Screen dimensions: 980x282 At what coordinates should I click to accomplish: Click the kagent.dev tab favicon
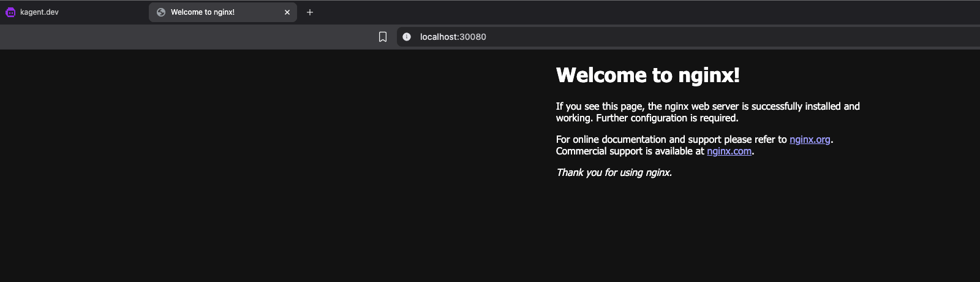click(x=10, y=12)
